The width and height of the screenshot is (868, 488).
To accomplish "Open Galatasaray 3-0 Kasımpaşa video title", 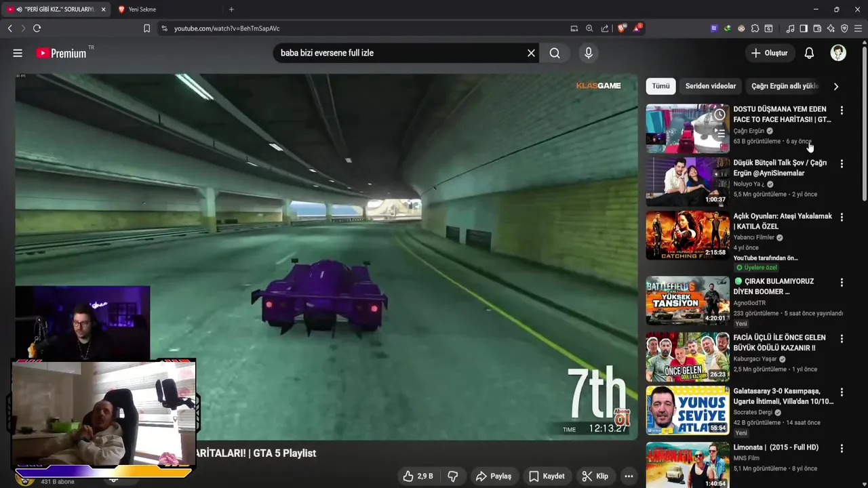I will point(783,396).
